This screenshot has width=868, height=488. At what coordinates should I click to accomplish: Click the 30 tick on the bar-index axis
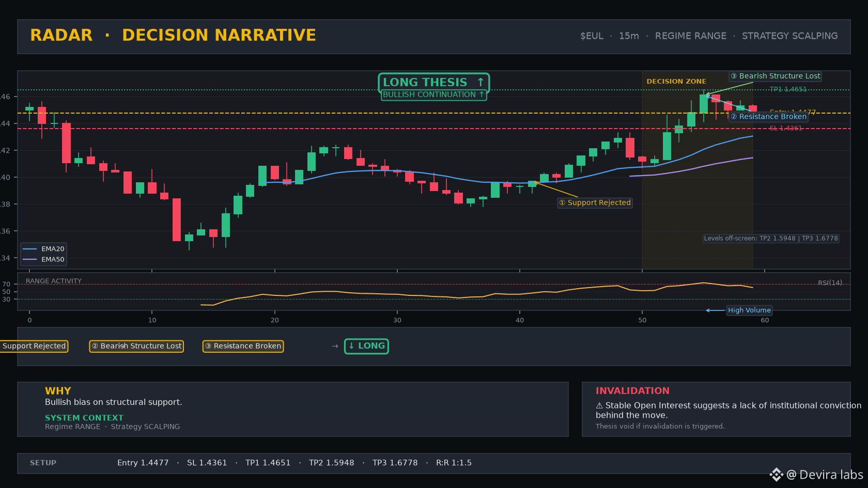coord(397,320)
